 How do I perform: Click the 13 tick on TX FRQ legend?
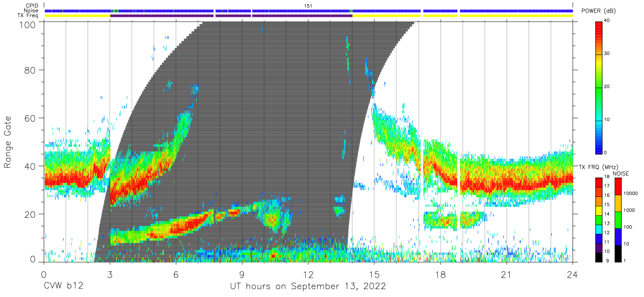pos(607,223)
